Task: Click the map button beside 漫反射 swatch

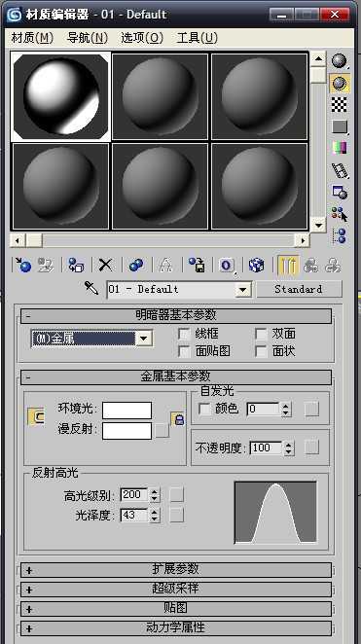Action: coord(162,430)
